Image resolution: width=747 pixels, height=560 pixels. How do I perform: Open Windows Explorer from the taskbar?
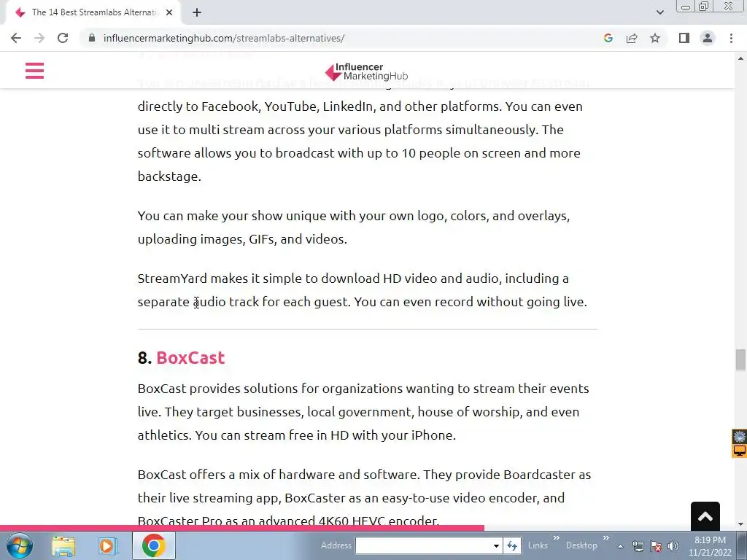(x=63, y=545)
